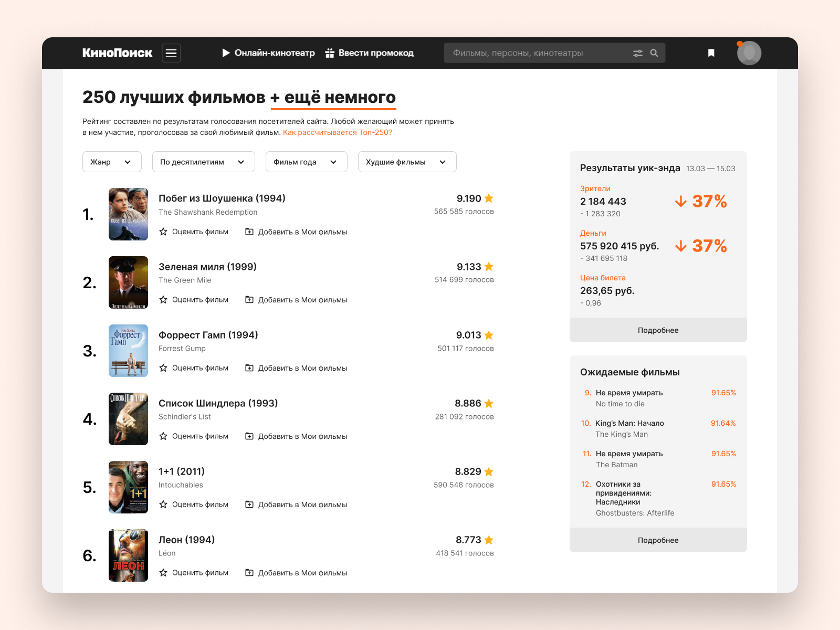Viewport: 840px width, 630px height.
Task: Click the gold star beside rating 8.773
Action: (489, 540)
